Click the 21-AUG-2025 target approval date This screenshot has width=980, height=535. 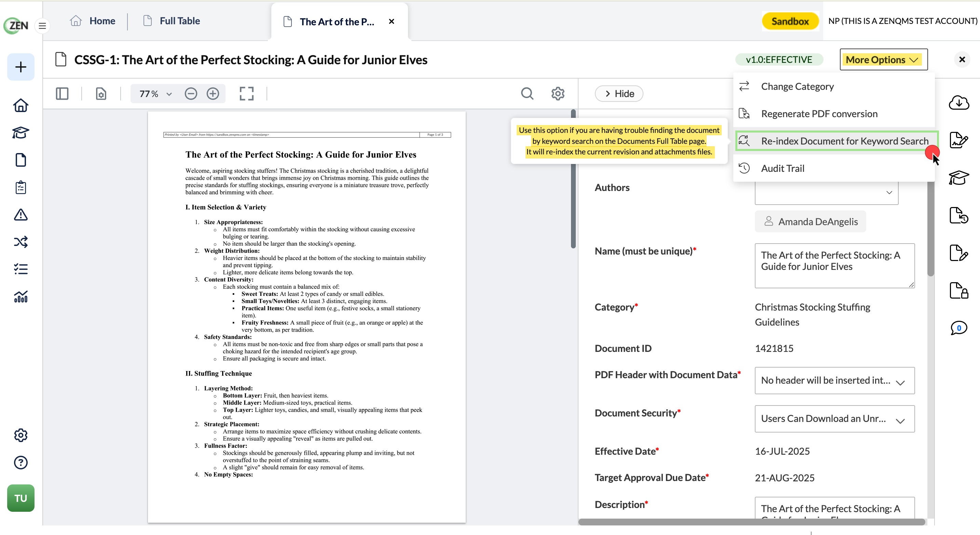pos(785,478)
